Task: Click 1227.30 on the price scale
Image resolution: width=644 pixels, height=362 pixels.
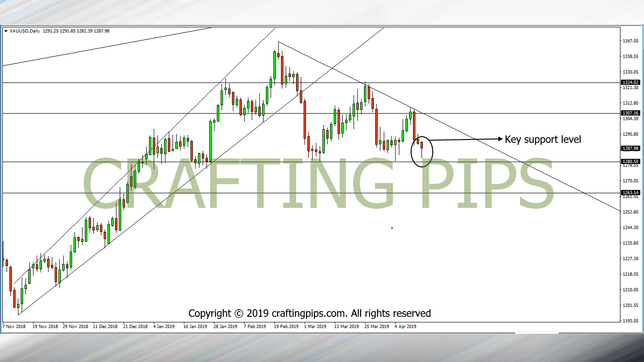Action: (x=630, y=259)
